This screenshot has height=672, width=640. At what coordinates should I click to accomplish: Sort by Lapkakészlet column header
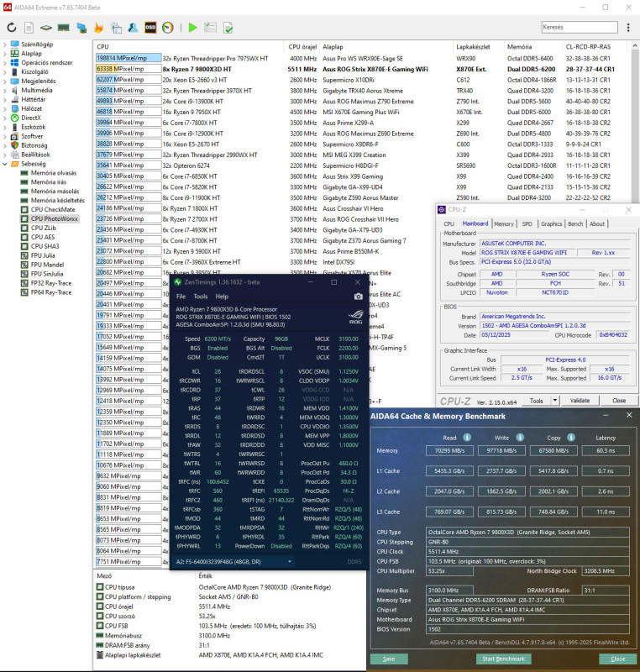473,47
